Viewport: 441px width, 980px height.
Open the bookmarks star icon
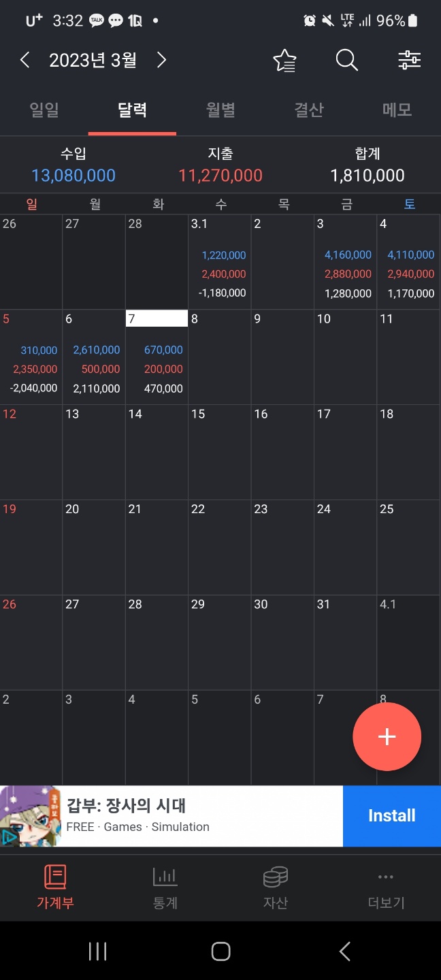pos(284,61)
